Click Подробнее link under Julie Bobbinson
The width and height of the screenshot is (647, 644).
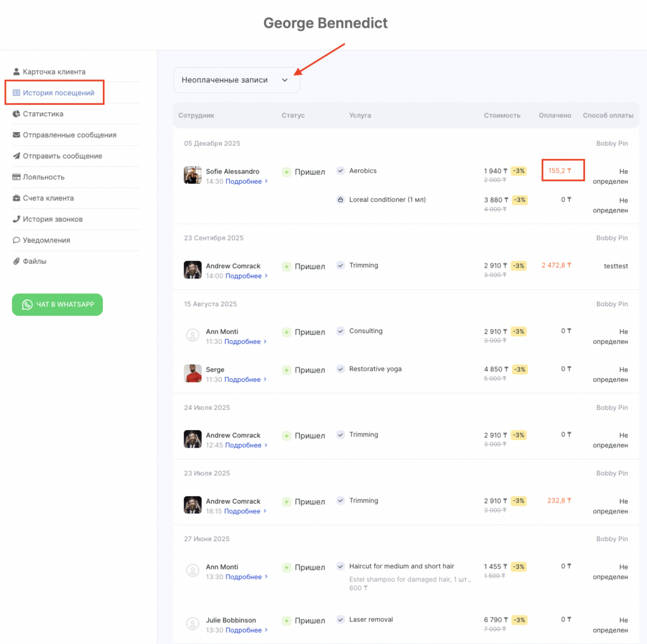point(246,630)
